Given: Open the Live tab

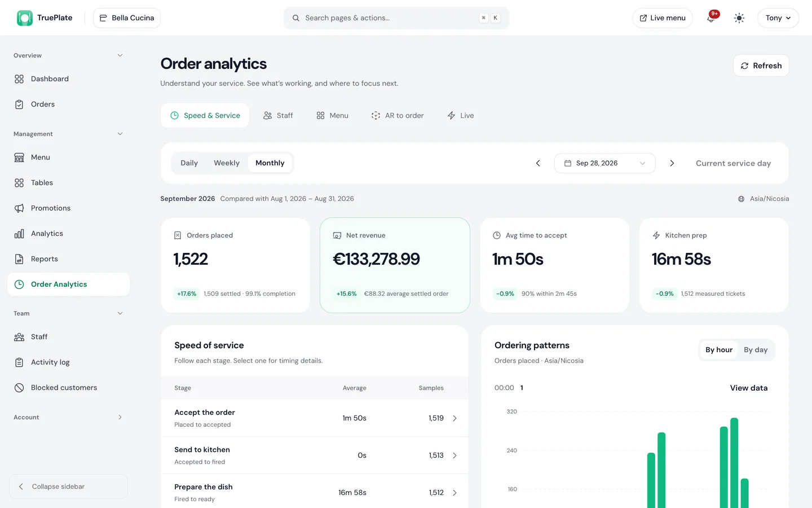Looking at the screenshot, I should (461, 115).
